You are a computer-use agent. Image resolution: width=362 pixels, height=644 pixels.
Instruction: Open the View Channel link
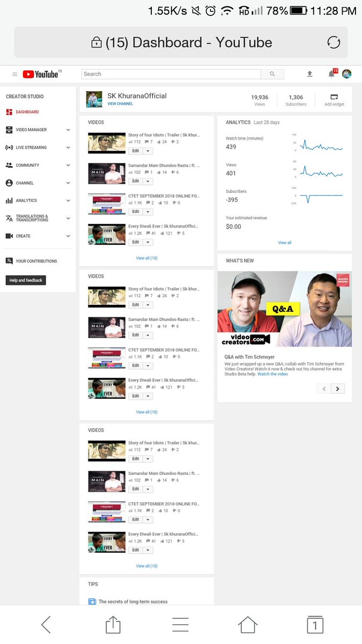[120, 104]
